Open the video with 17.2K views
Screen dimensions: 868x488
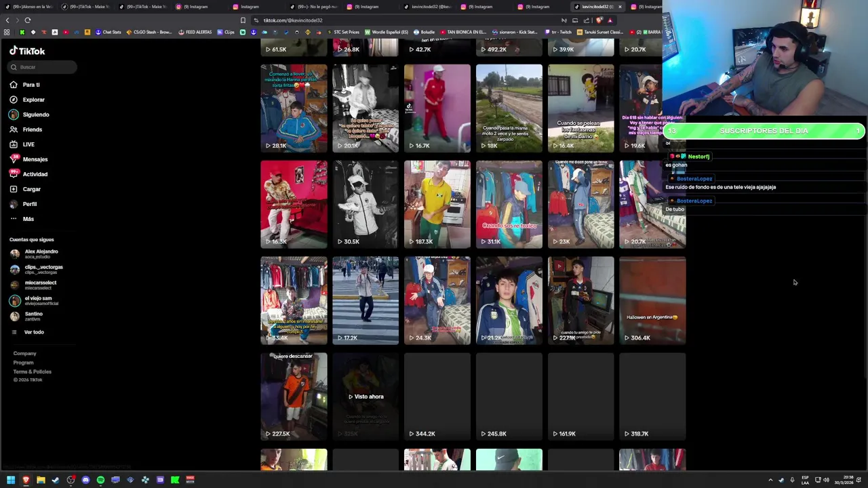pyautogui.click(x=366, y=300)
